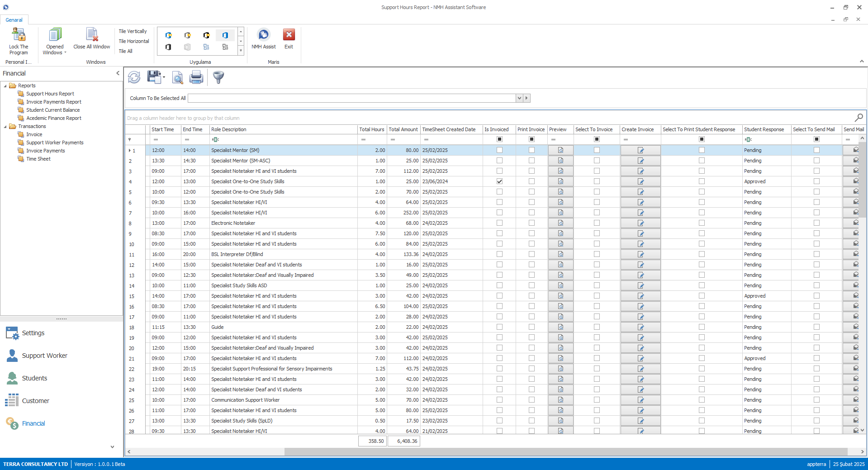Click the save disk icon in toolbar
868x470 pixels.
154,77
